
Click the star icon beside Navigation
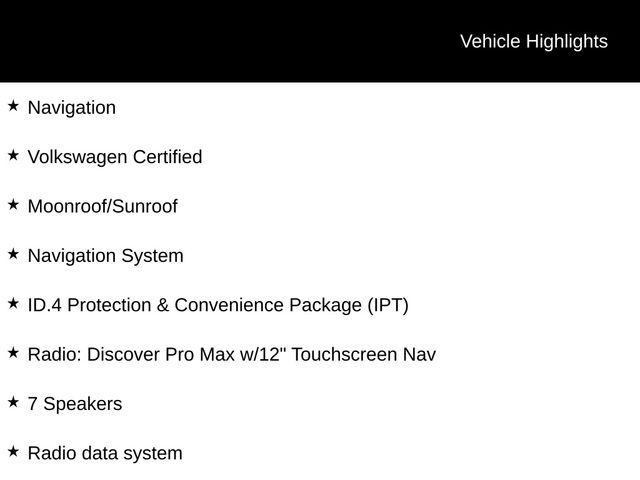point(12,105)
